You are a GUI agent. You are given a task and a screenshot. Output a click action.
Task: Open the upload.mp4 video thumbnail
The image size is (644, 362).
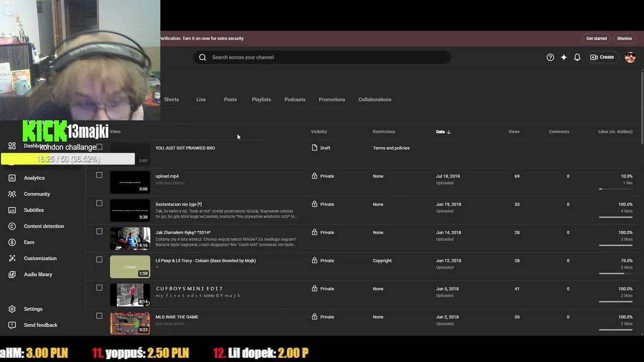click(130, 182)
